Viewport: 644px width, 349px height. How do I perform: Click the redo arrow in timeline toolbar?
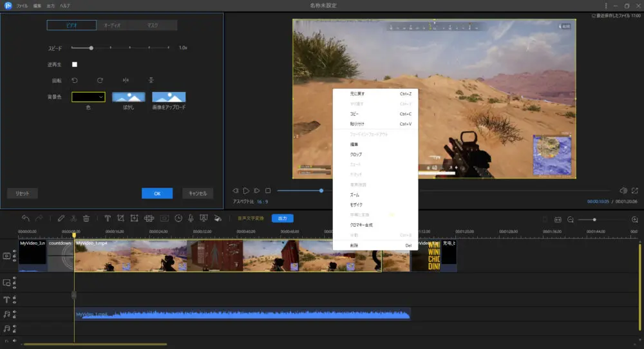point(39,218)
